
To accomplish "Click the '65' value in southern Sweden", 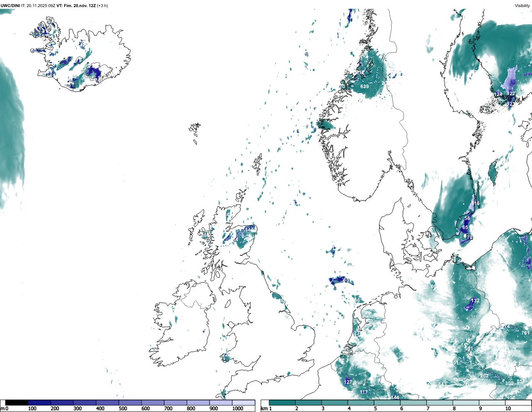I will point(465,227).
